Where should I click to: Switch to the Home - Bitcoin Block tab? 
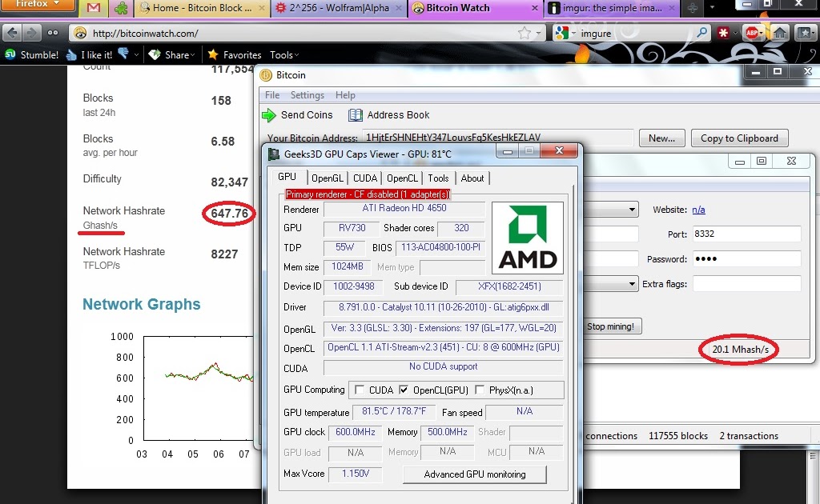202,8
